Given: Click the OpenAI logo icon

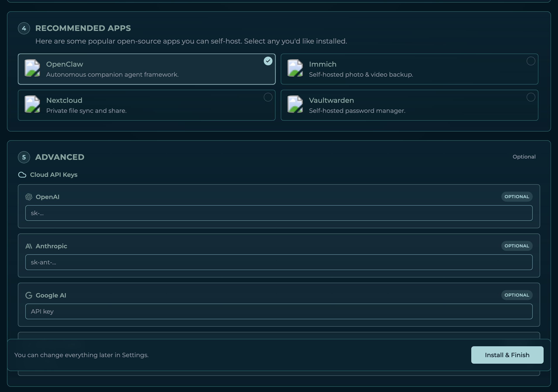Looking at the screenshot, I should point(29,197).
